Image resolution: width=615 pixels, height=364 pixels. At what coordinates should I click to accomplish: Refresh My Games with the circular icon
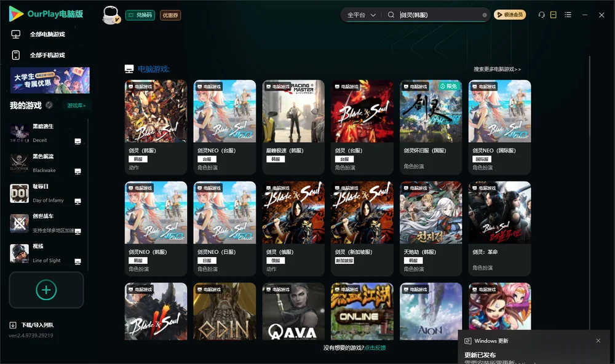click(49, 105)
